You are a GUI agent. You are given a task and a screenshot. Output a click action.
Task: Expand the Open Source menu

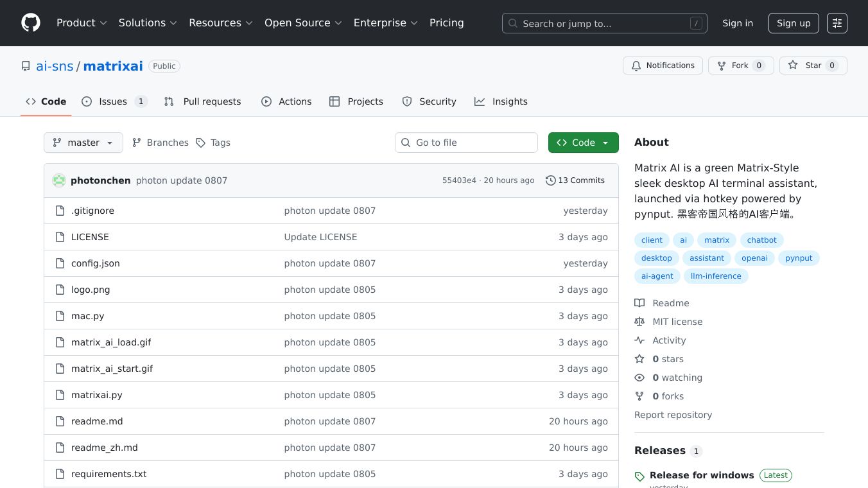coord(303,23)
